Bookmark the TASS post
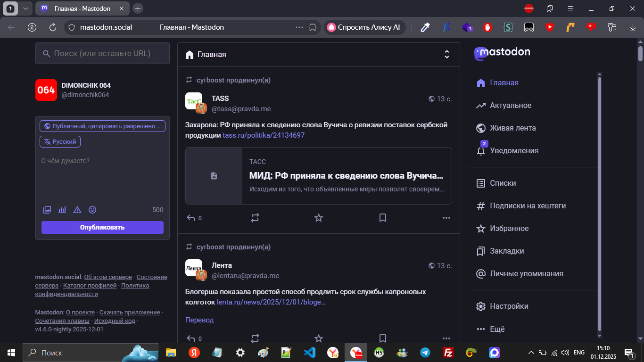This screenshot has height=362, width=644. [x=383, y=218]
